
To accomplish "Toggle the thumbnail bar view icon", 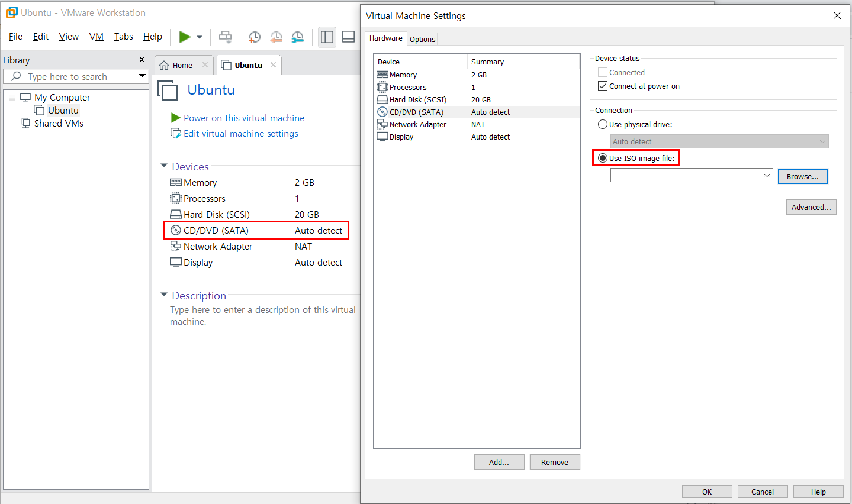I will pos(349,37).
